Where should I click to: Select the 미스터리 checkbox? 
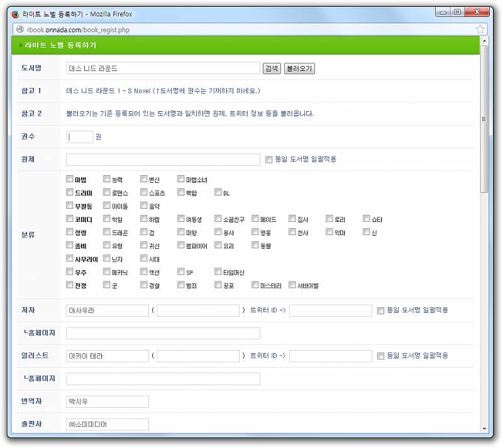pos(255,285)
